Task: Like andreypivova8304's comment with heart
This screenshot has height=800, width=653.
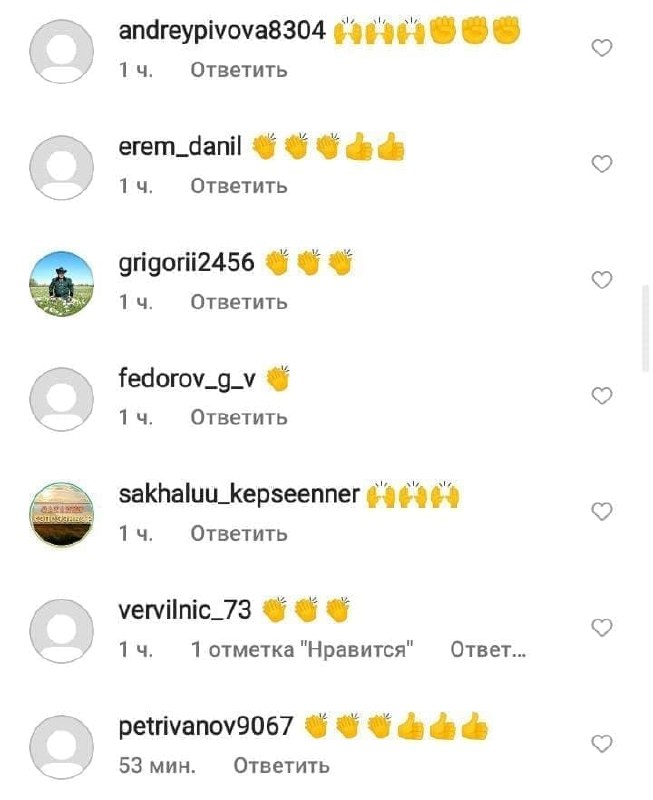Action: coord(601,48)
